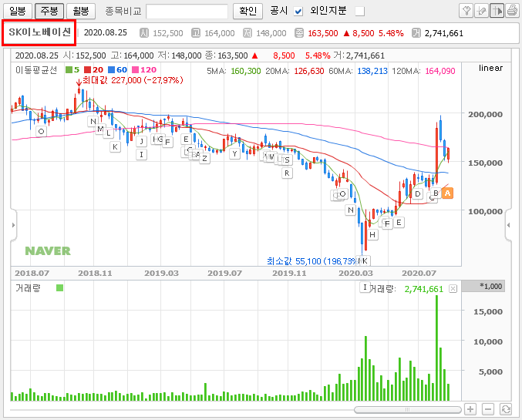Click the SK이노베이션 stock name
Image resolution: width=522 pixels, height=420 pixels.
click(x=39, y=32)
